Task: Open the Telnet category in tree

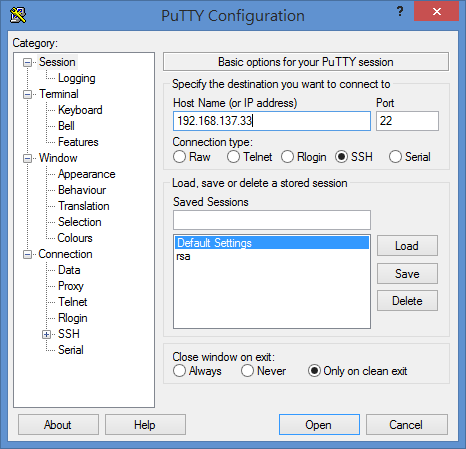Action: click(x=73, y=302)
